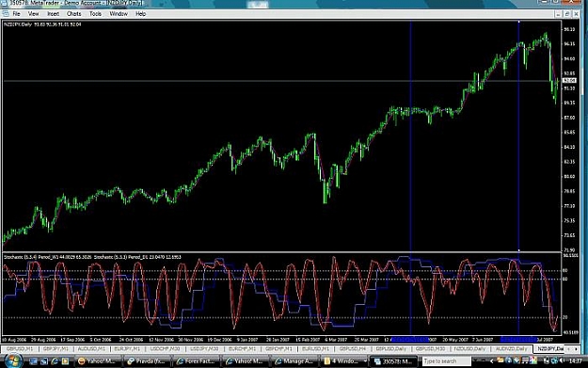Click the 19 Dec 2006 date label
Screen dimensions: 588x368
(219, 340)
